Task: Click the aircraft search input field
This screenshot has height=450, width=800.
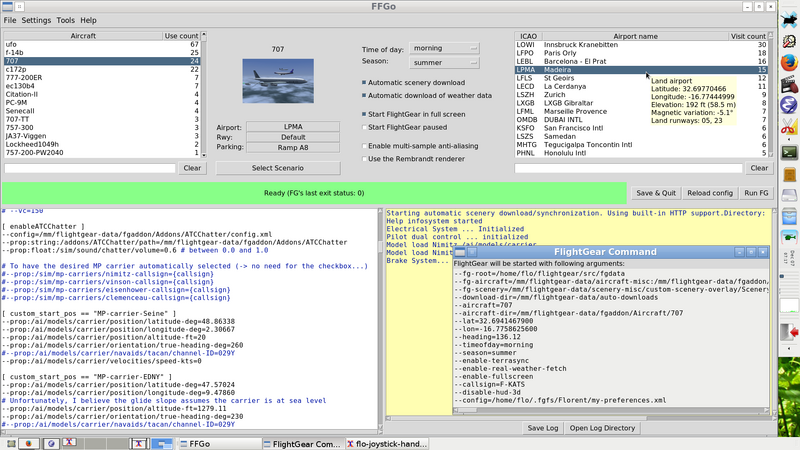Action: pos(90,168)
